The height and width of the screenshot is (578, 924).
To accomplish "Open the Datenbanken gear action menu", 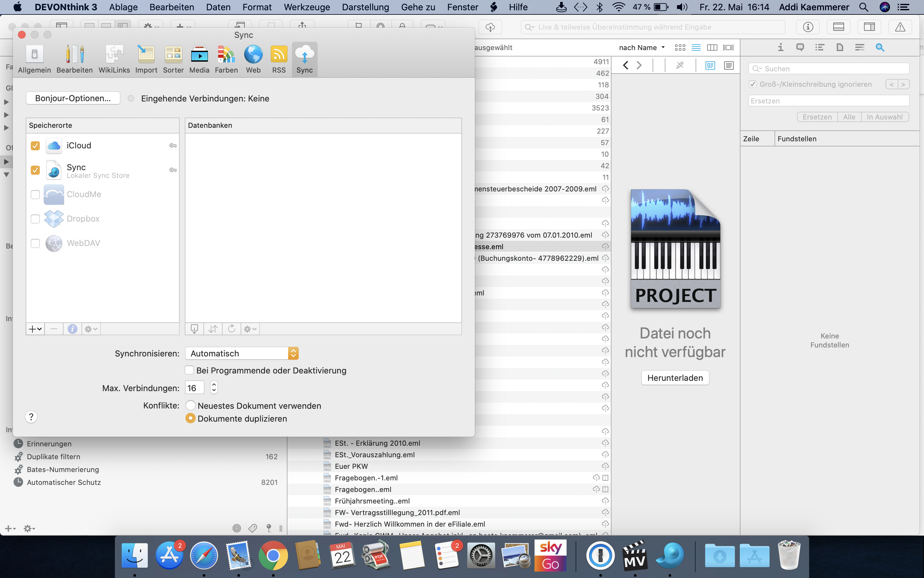I will (251, 329).
